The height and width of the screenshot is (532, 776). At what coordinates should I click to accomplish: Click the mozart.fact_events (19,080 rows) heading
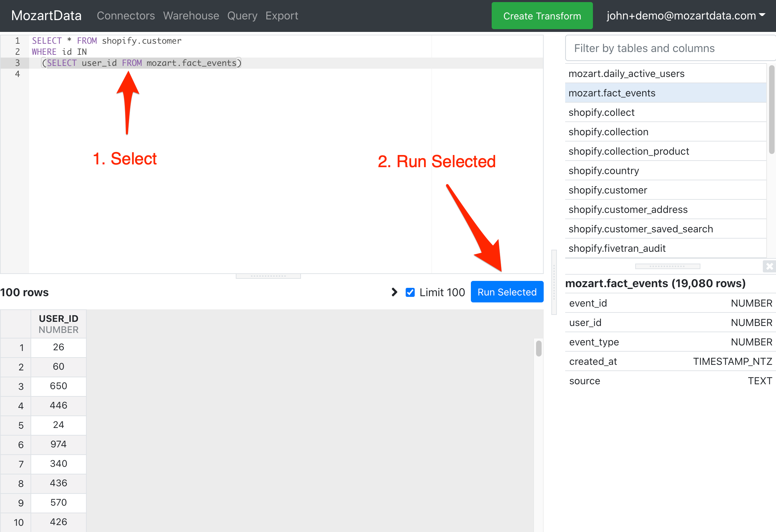point(655,283)
